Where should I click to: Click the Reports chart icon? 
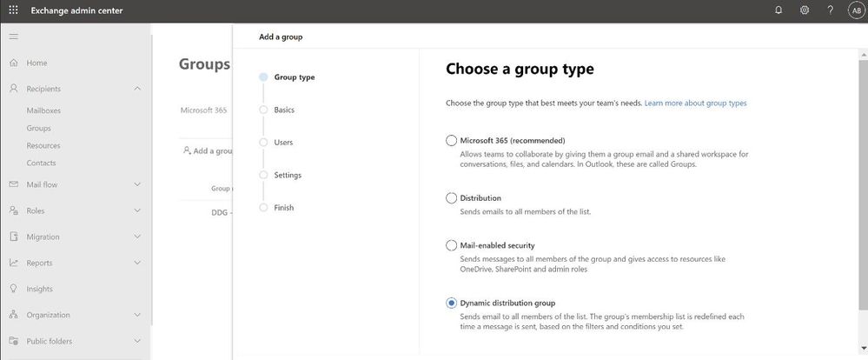pyautogui.click(x=14, y=263)
